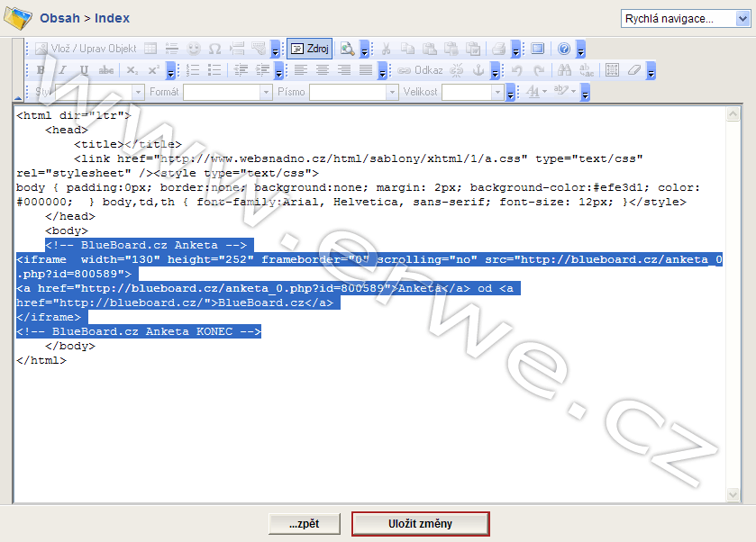Click the help question mark icon
Viewport: 756px width, 542px height.
(564, 49)
